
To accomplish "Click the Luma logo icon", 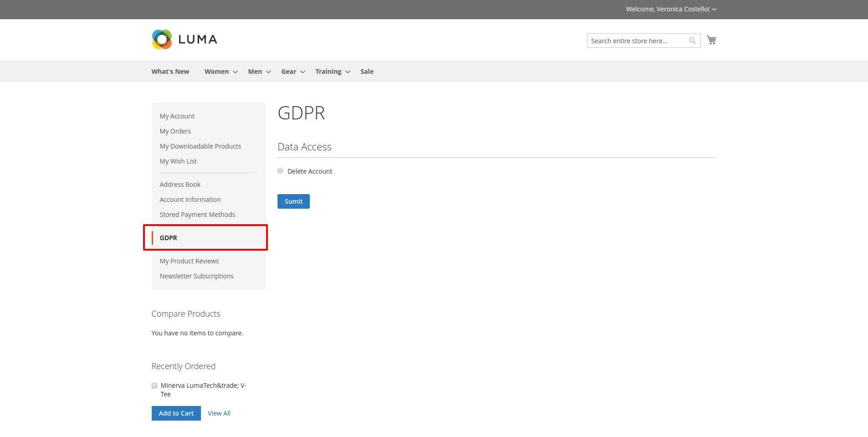I will 162,40.
